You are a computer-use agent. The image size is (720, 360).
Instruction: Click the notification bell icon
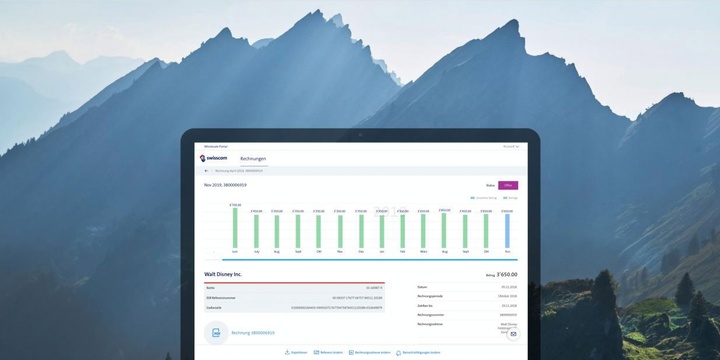[x=399, y=353]
